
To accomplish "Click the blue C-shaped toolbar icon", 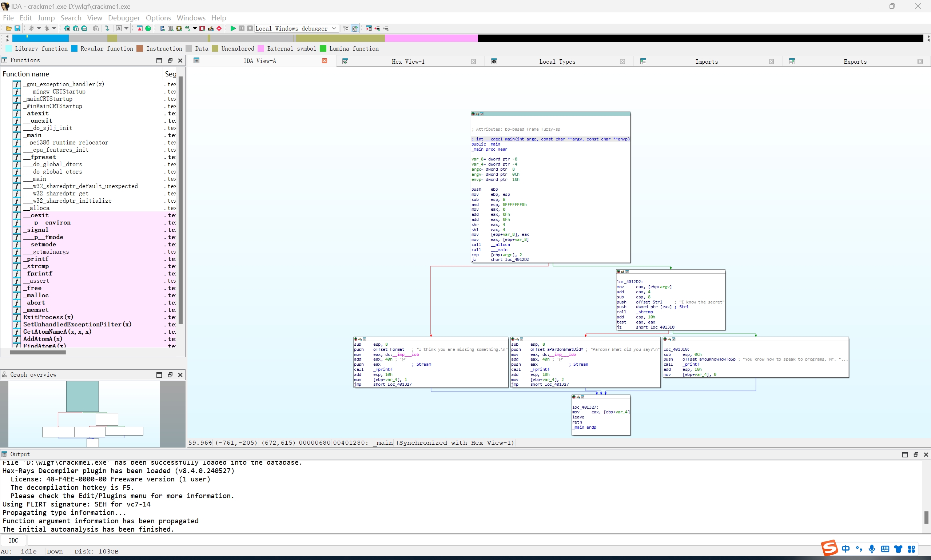I will 163,28.
